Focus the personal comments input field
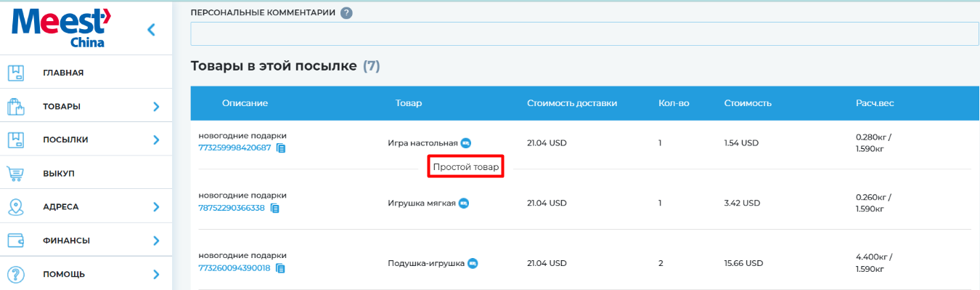 click(584, 33)
